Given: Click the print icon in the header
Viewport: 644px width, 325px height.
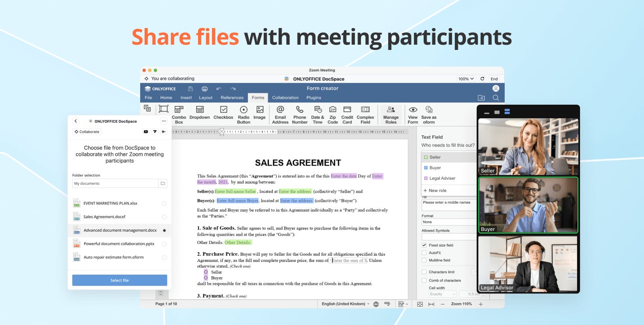Looking at the screenshot, I should 205,88.
